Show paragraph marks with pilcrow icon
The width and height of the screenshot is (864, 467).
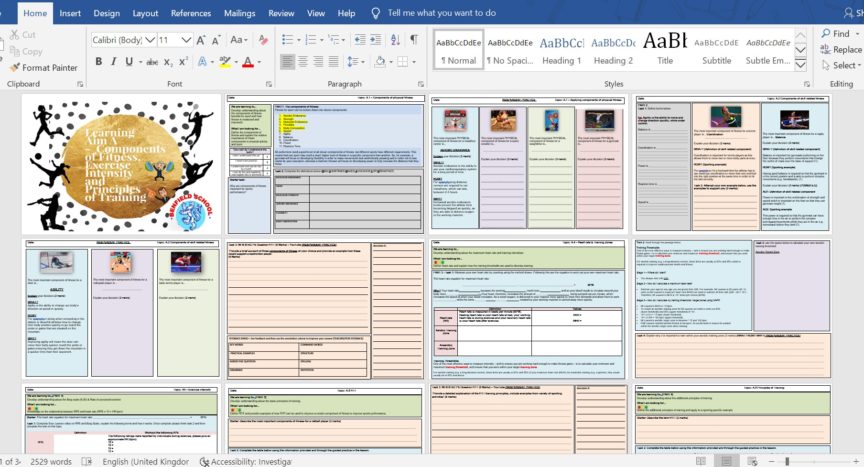tap(413, 39)
